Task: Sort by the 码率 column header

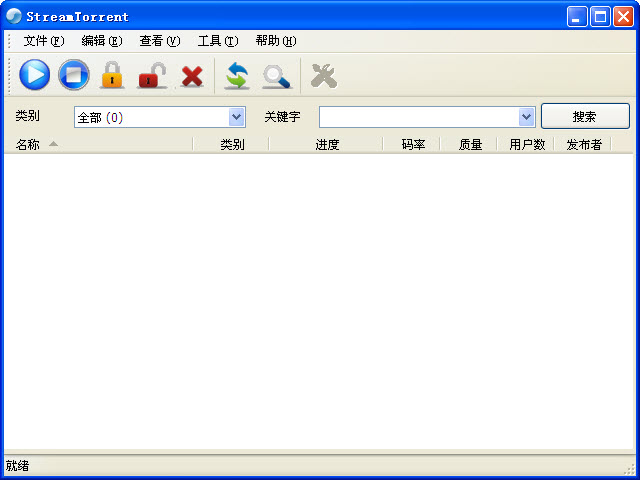Action: [x=412, y=144]
